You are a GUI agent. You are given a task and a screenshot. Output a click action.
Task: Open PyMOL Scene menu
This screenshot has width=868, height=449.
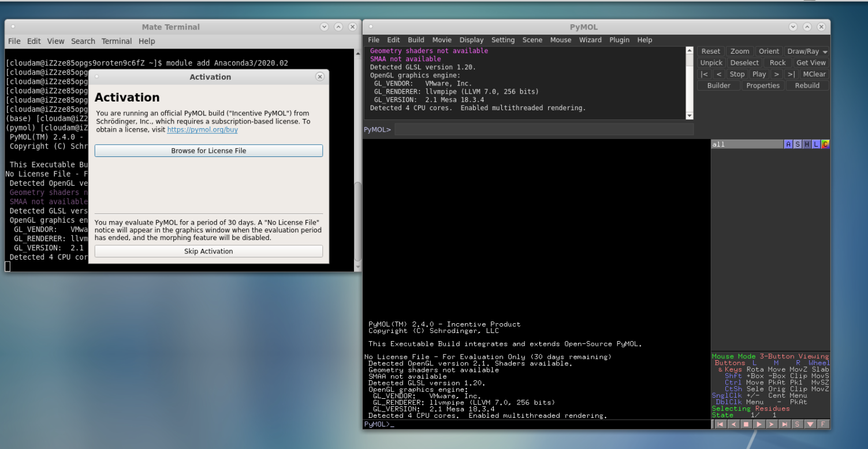tap(532, 40)
